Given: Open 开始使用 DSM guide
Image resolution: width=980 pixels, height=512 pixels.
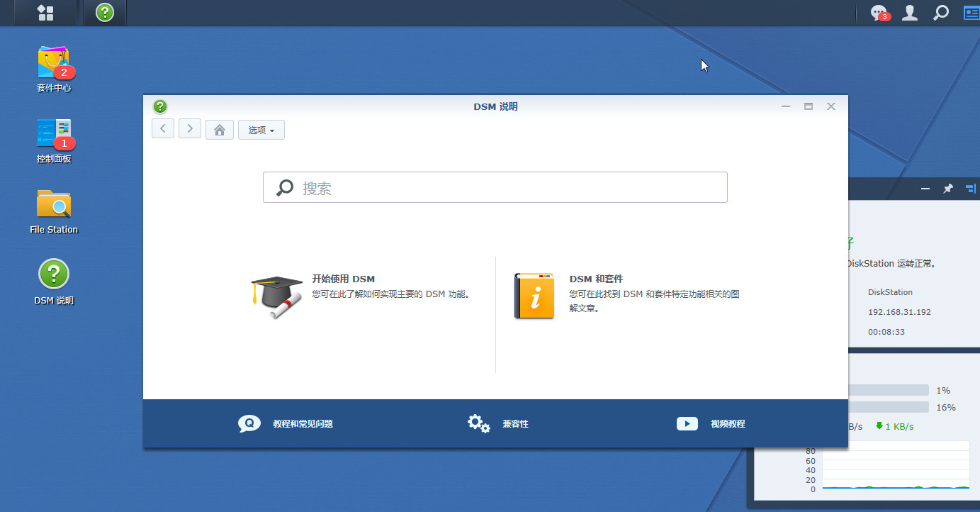Looking at the screenshot, I should coord(343,279).
